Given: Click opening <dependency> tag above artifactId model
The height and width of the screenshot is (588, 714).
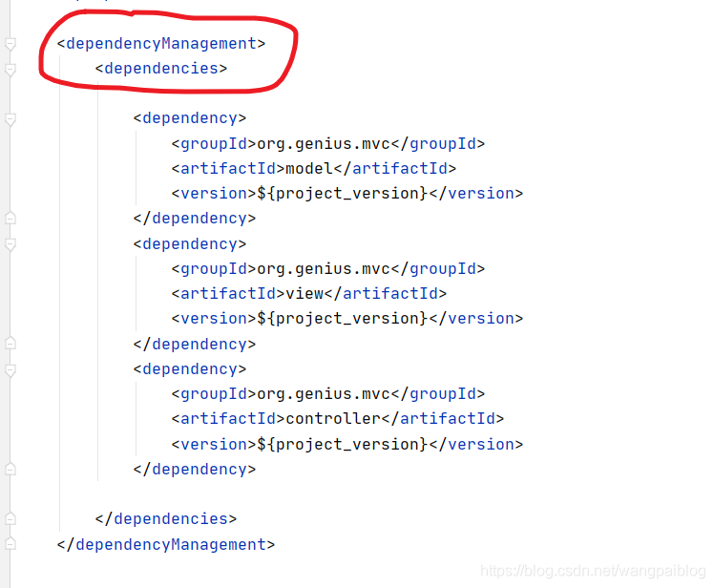Looking at the screenshot, I should (x=190, y=118).
